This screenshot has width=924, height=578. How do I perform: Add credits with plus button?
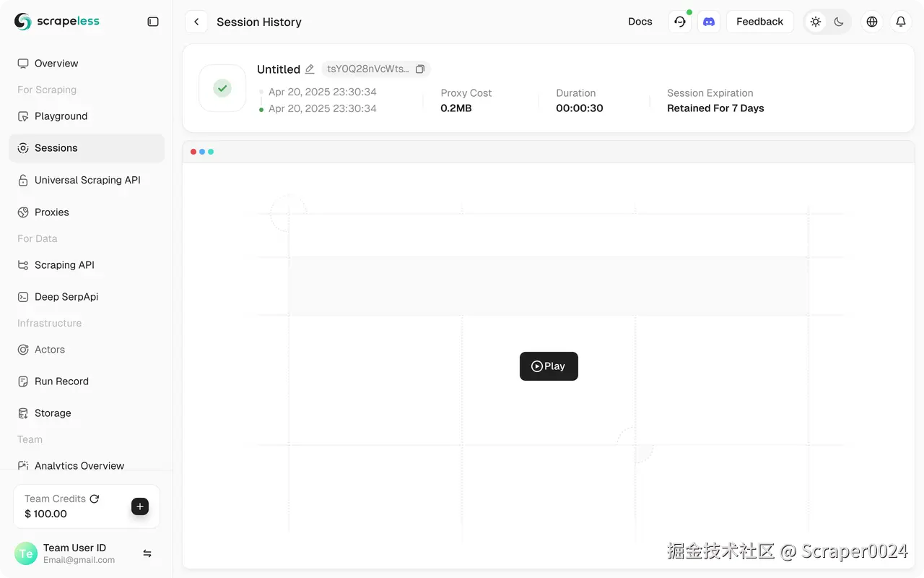pos(140,506)
